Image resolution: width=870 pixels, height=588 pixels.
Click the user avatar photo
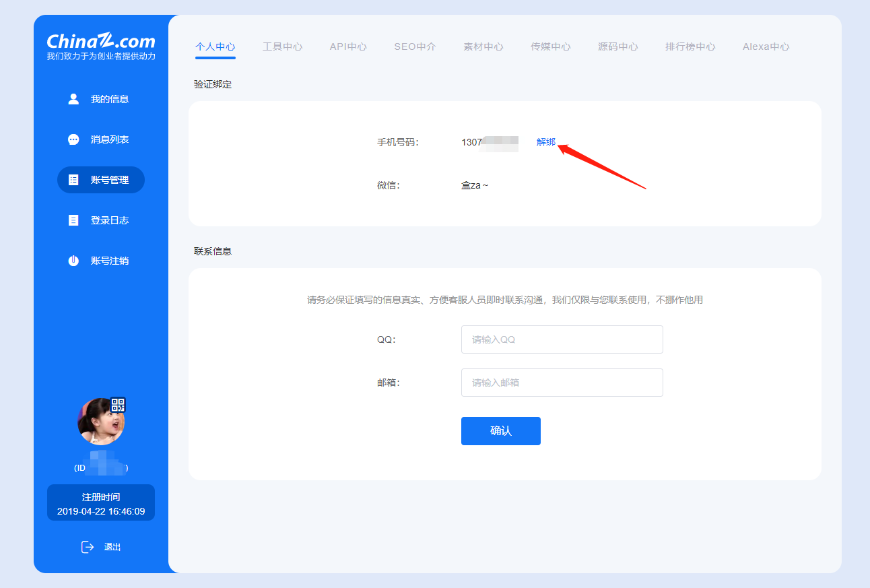click(101, 422)
